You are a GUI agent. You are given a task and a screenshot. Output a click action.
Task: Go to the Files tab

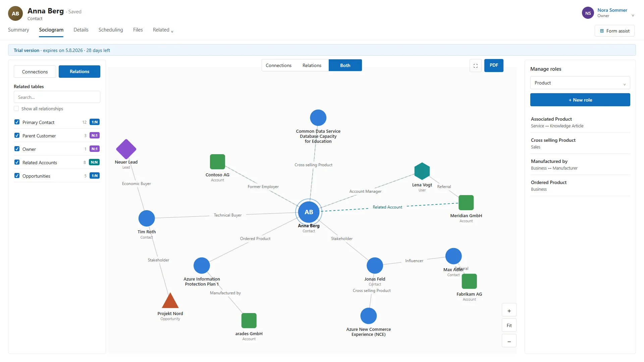pyautogui.click(x=138, y=30)
